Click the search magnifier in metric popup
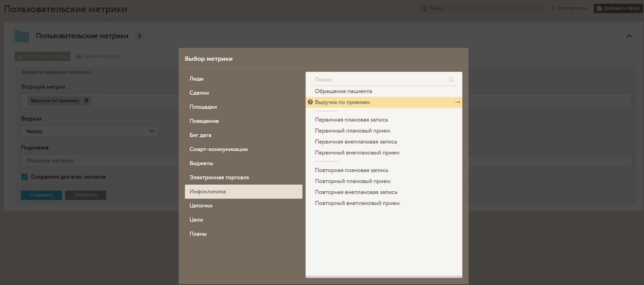The width and height of the screenshot is (644, 285). click(x=451, y=79)
